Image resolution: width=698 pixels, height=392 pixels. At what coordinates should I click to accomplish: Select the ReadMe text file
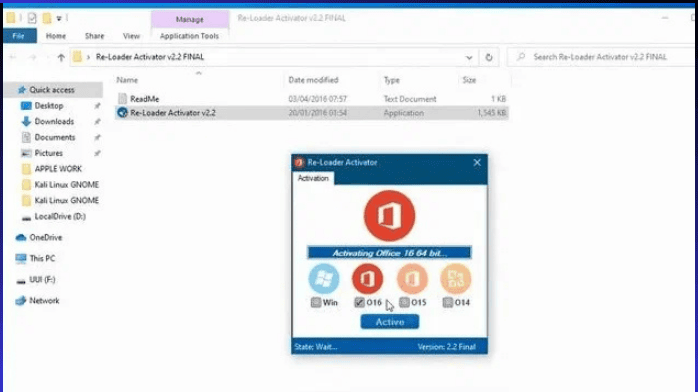pos(312,99)
